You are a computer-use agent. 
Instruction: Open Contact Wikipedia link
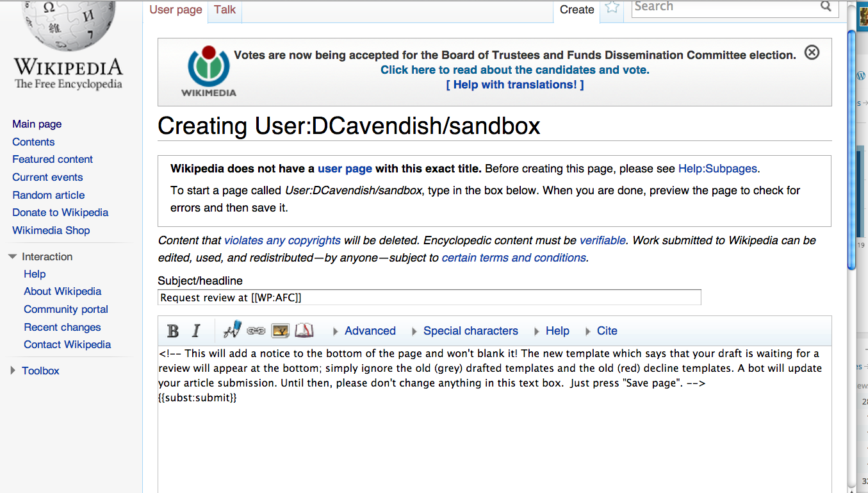(67, 344)
